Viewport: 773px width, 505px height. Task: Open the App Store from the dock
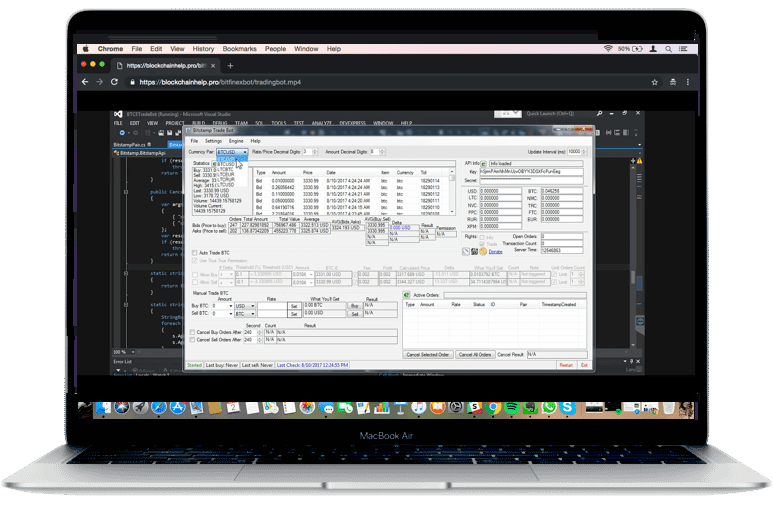click(x=177, y=408)
